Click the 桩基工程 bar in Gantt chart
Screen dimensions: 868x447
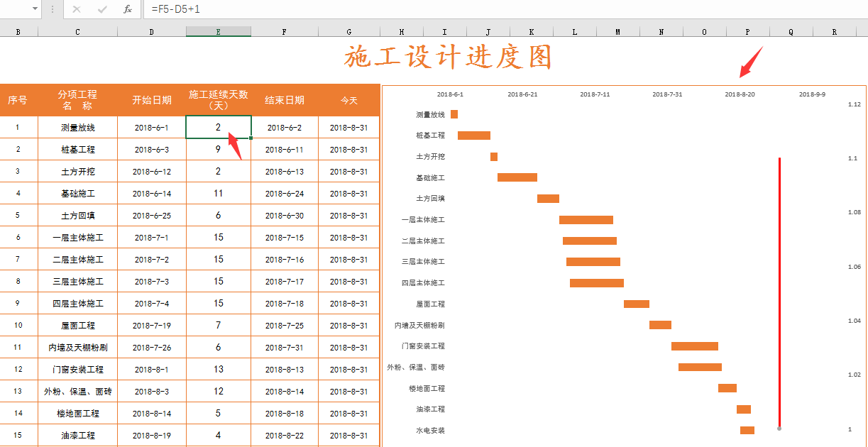coord(474,136)
